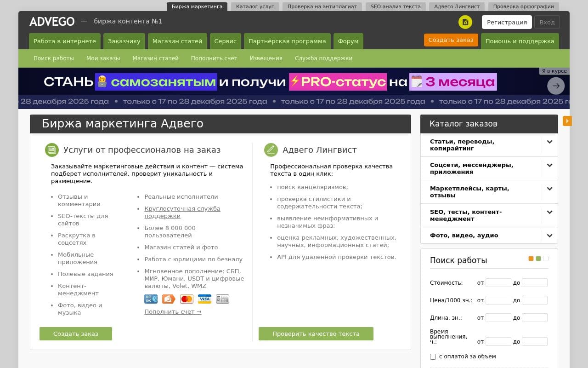Click the WebMoney payment icon
This screenshot has height=368, width=588.
pos(151,299)
